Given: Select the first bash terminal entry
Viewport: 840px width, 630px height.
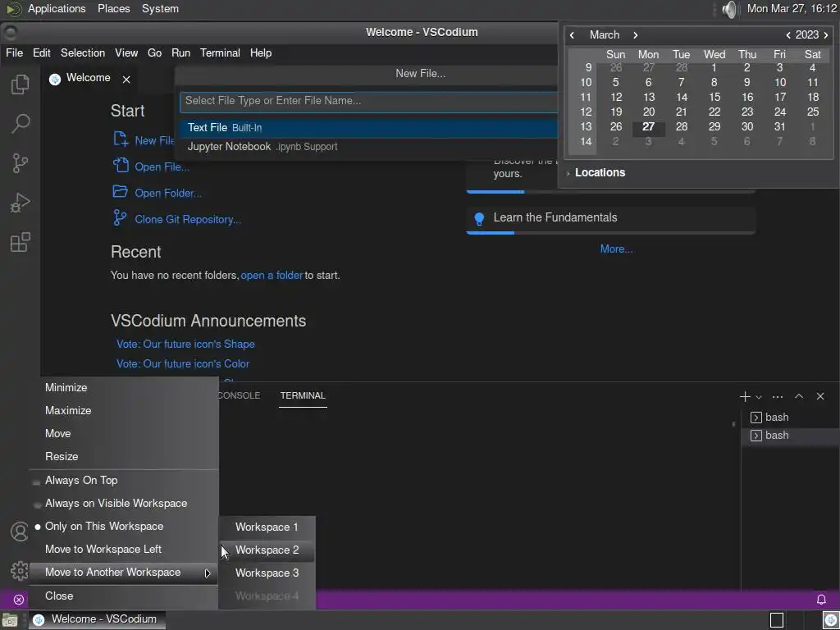Looking at the screenshot, I should click(791, 418).
